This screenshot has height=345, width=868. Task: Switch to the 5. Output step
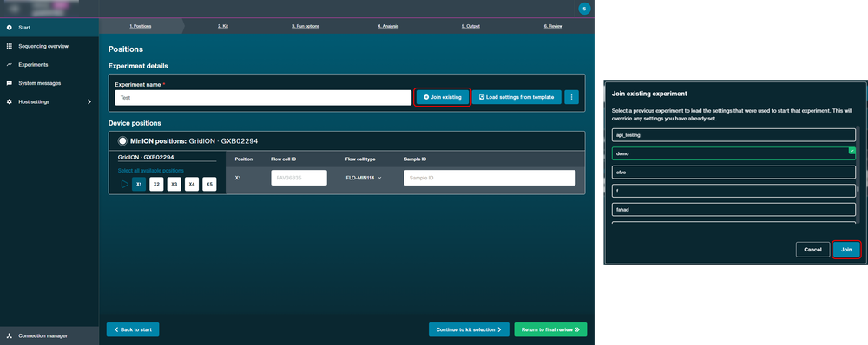(x=470, y=26)
